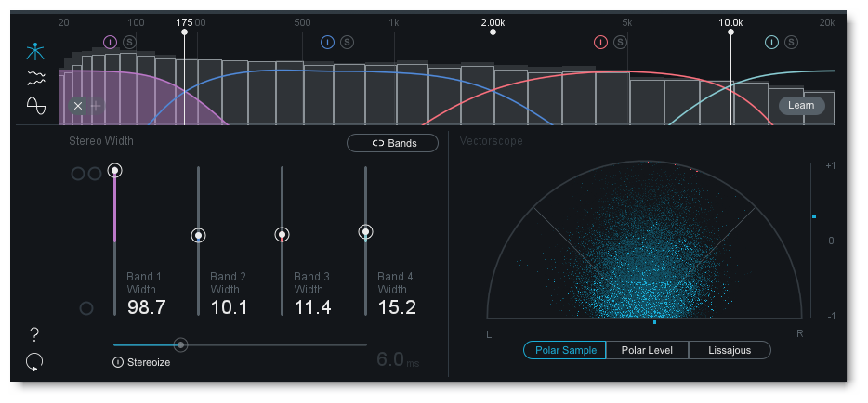Select the Imager module icon
The width and height of the screenshot is (868, 403).
[35, 52]
